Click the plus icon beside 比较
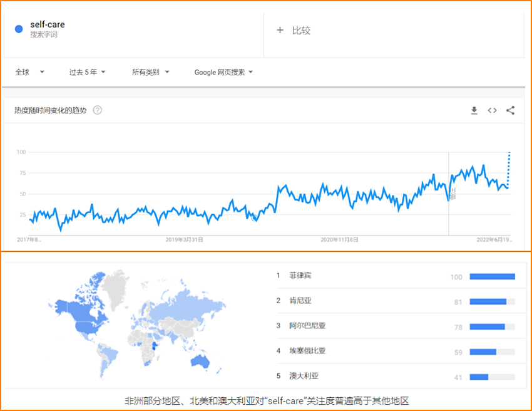Screen dimensions: 532x411 click(x=280, y=30)
